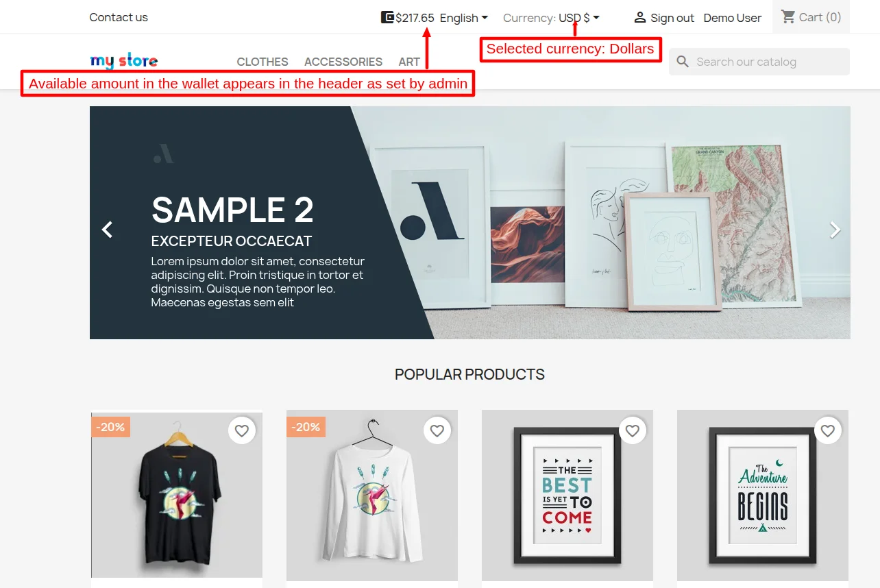Viewport: 880px width, 588px height.
Task: Favorite the Adventure Begins poster
Action: (x=828, y=430)
